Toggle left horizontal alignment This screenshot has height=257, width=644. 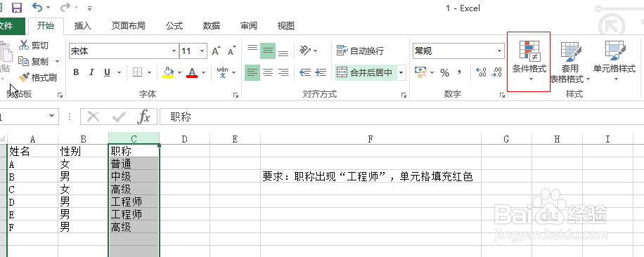(252, 73)
